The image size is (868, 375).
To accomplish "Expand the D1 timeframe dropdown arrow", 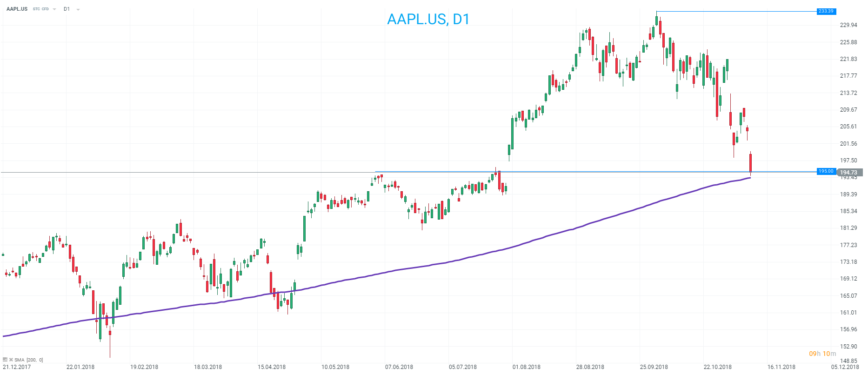I will click(x=78, y=9).
